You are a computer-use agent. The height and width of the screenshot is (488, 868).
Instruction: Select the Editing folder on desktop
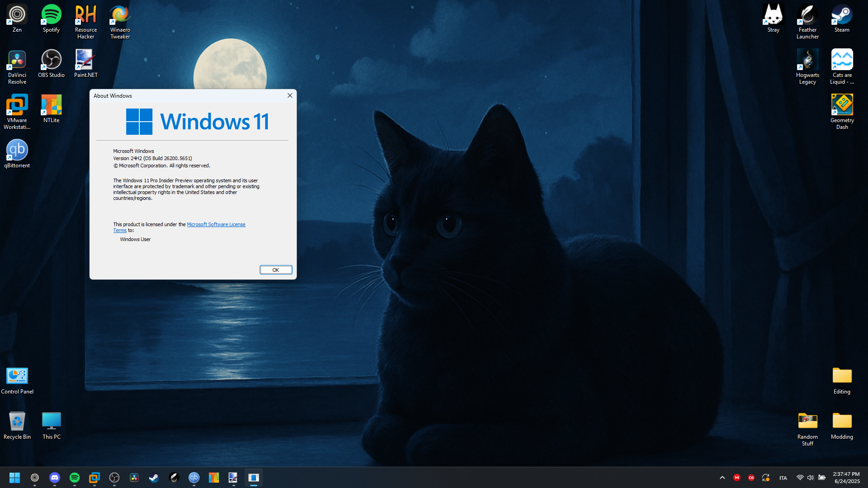click(842, 380)
